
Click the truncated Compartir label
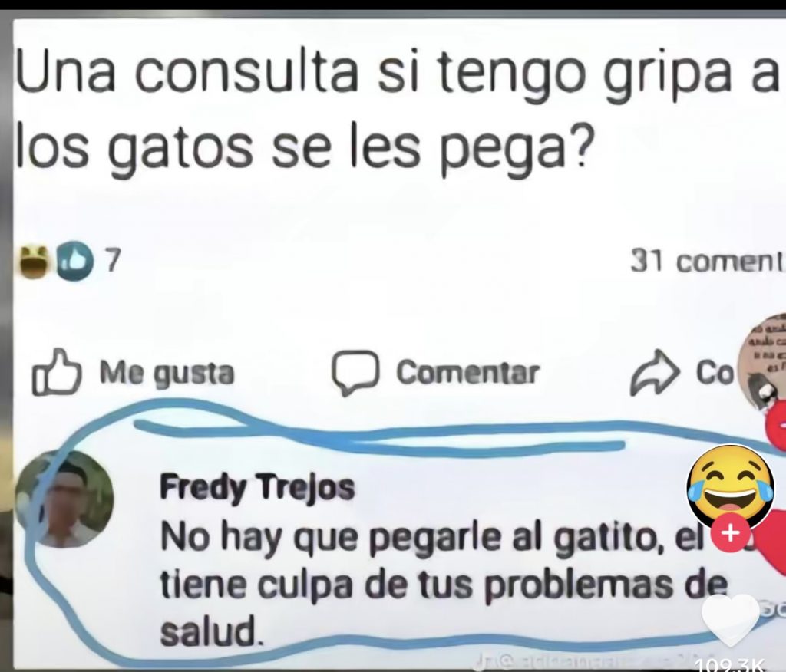[715, 373]
